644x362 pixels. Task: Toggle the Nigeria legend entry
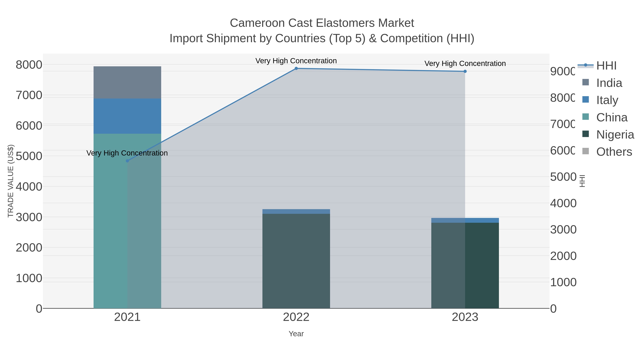point(608,135)
